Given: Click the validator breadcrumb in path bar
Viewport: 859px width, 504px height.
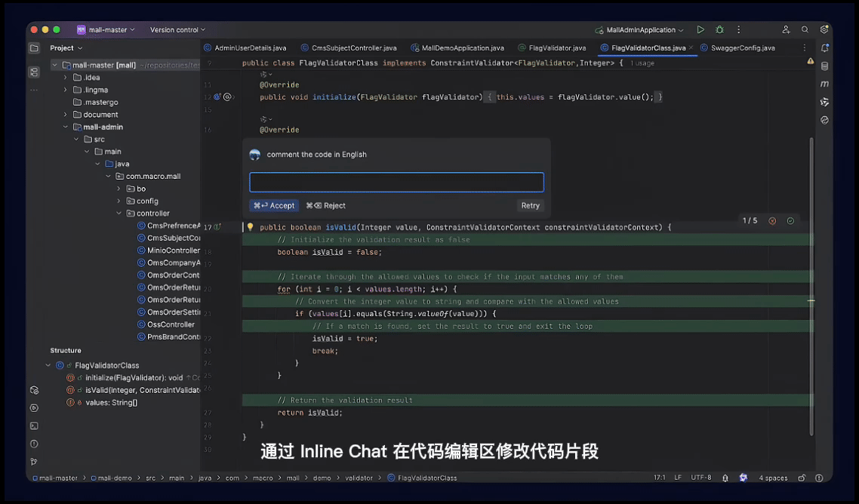Looking at the screenshot, I should 359,478.
